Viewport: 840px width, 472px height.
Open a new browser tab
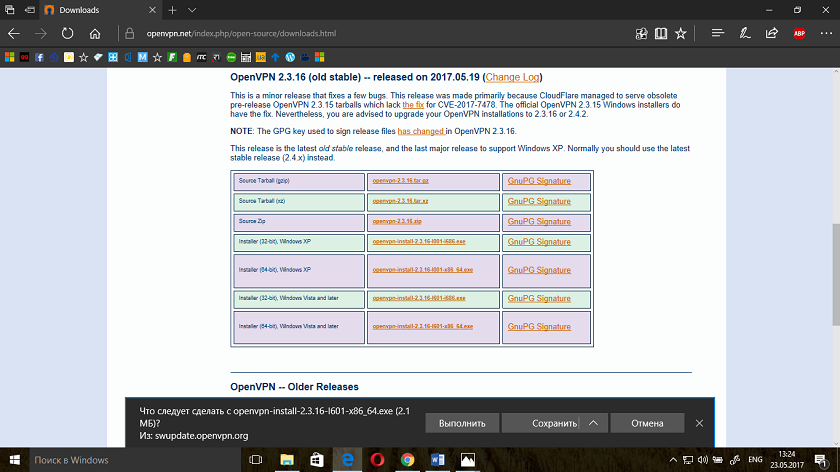point(172,10)
